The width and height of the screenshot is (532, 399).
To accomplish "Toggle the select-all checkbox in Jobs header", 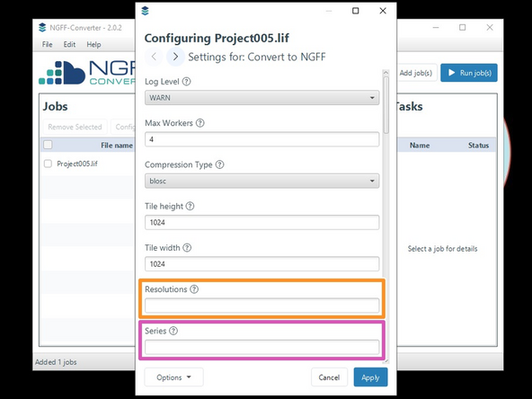I will coord(48,145).
